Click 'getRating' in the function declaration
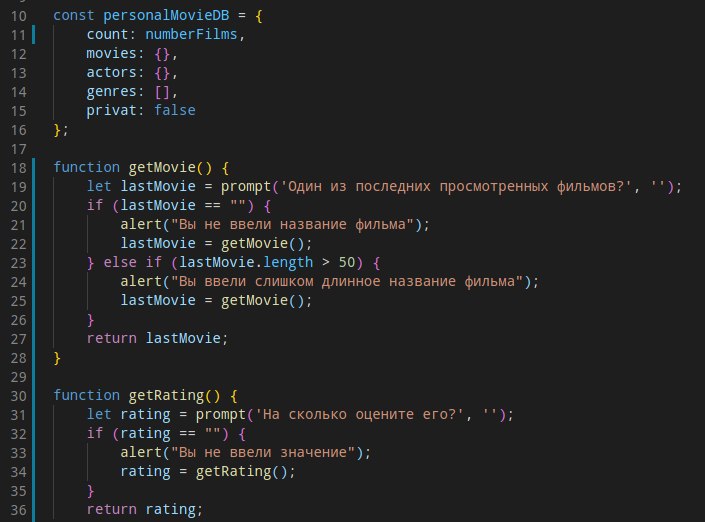Image resolution: width=705 pixels, height=522 pixels. coord(166,395)
